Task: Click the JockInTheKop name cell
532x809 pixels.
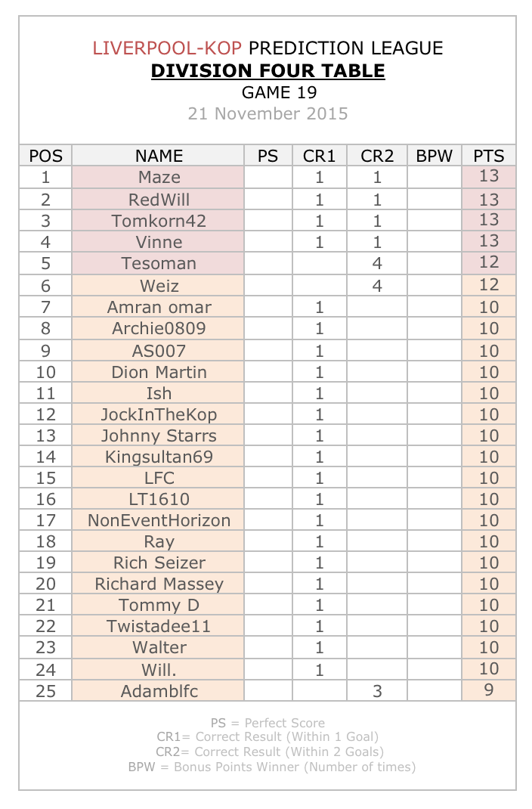Action: (159, 415)
